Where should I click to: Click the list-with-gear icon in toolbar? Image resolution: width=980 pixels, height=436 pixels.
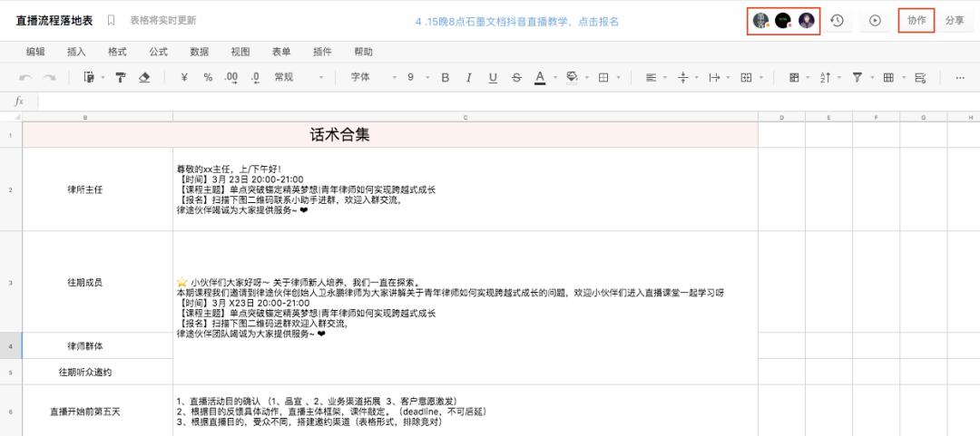coord(920,77)
